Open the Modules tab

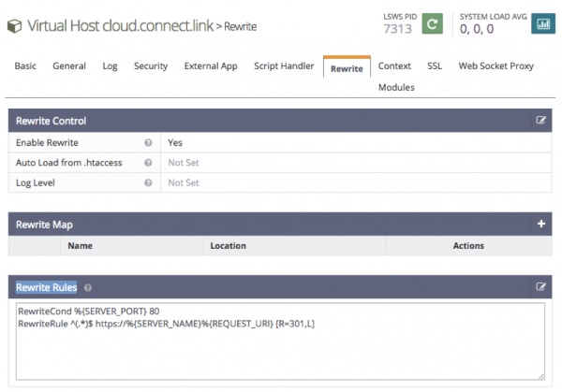coord(396,87)
